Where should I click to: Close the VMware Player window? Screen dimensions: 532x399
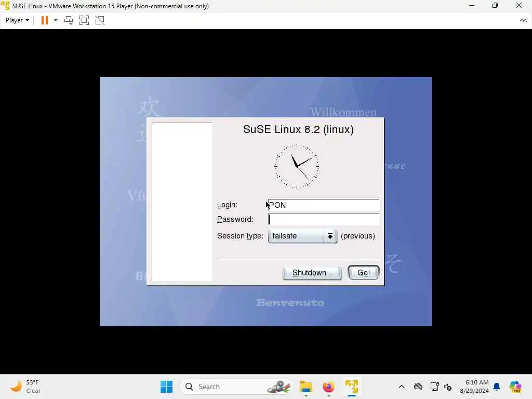point(519,6)
